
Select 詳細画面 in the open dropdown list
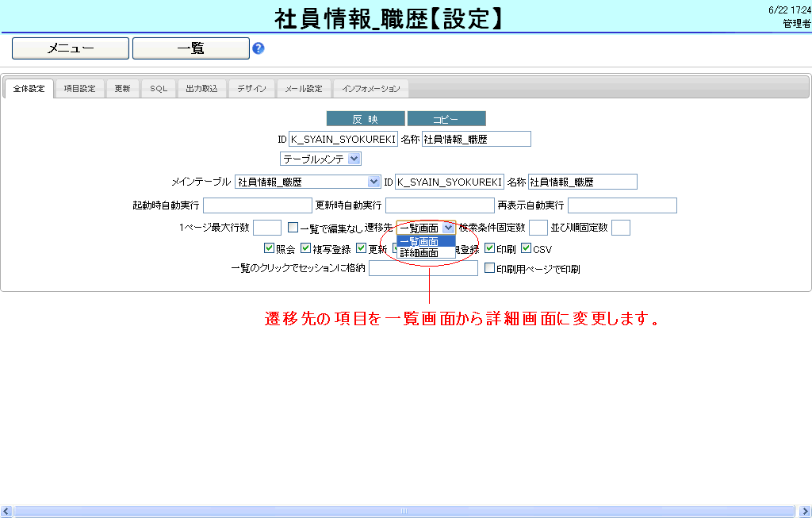tap(420, 253)
